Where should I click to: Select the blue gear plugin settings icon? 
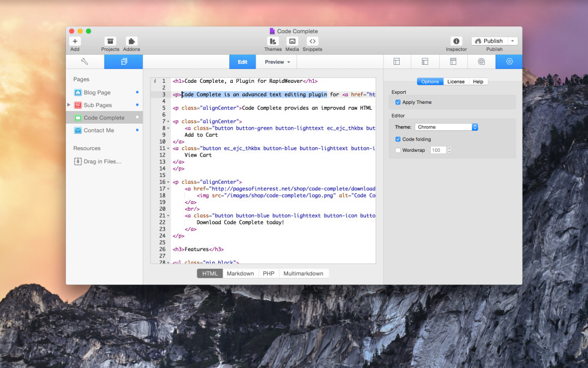509,61
